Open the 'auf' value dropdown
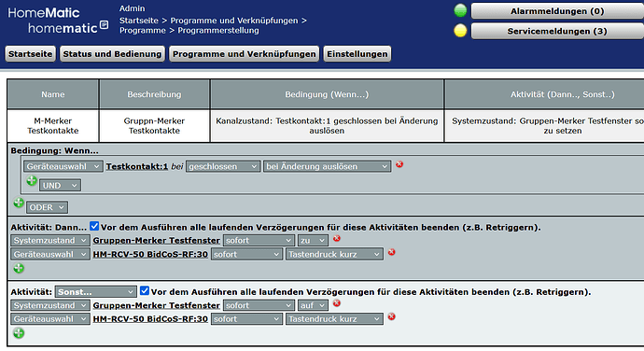This screenshot has width=644, height=351. coord(313,305)
